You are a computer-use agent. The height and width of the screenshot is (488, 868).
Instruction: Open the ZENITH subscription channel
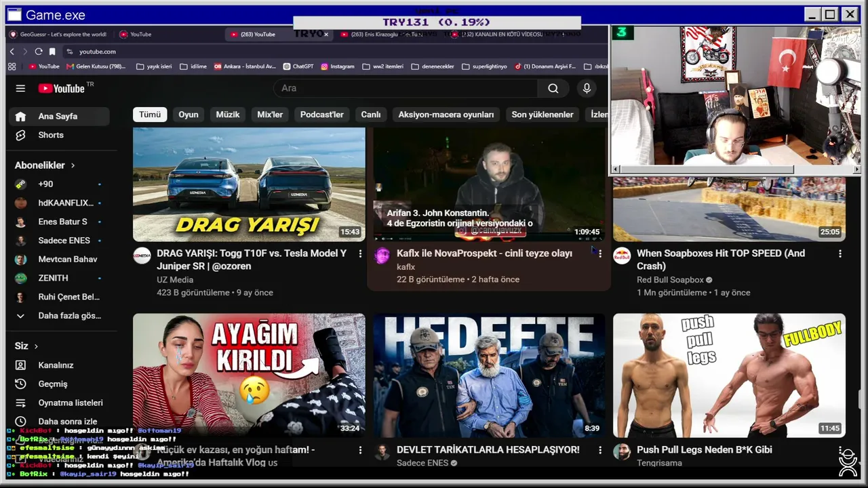pyautogui.click(x=60, y=278)
